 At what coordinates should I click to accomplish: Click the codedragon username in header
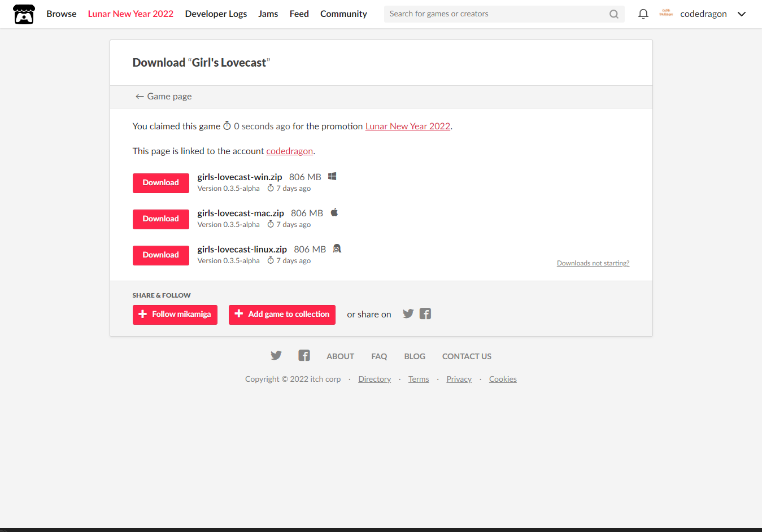click(x=703, y=14)
